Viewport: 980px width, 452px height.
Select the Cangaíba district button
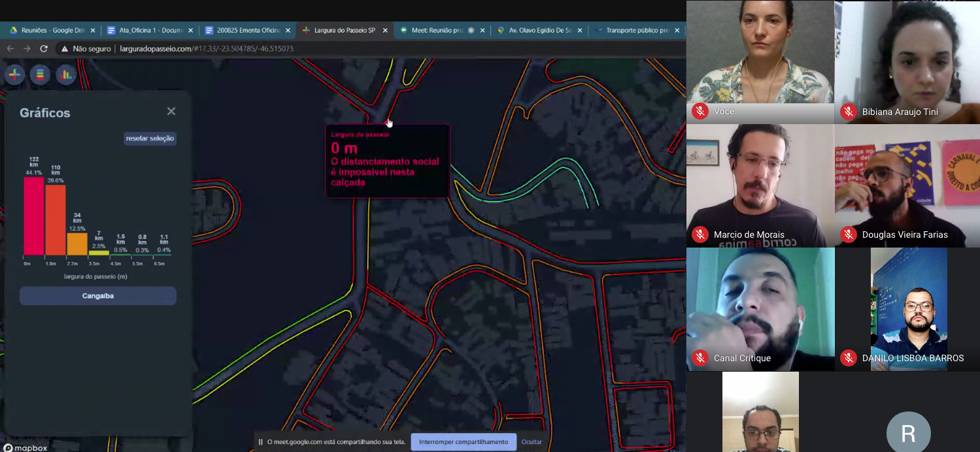coord(98,296)
